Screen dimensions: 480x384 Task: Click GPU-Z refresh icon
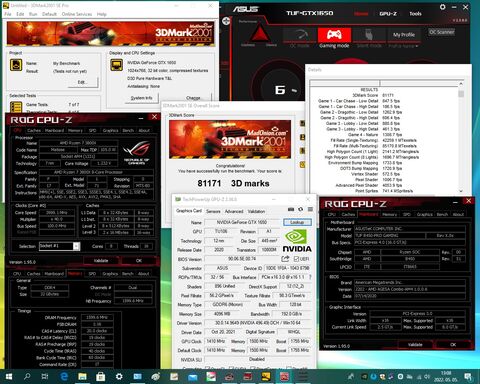point(300,209)
